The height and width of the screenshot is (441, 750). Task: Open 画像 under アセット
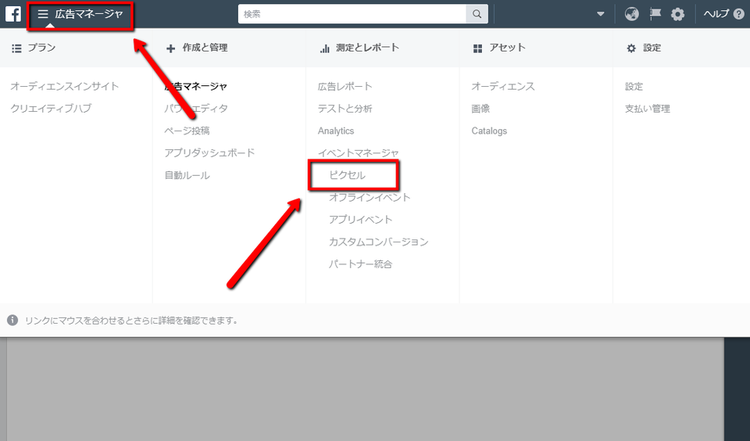[x=481, y=109]
